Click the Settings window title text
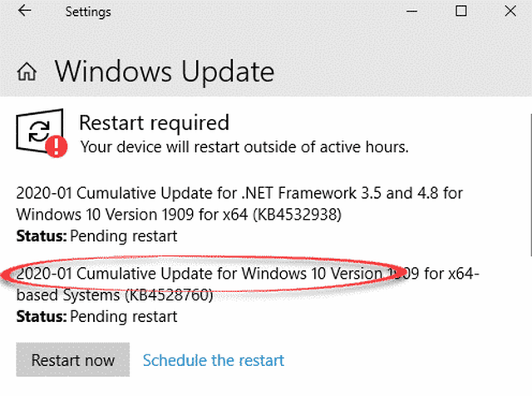Screen dimensions: 532x396 pyautogui.click(x=89, y=12)
